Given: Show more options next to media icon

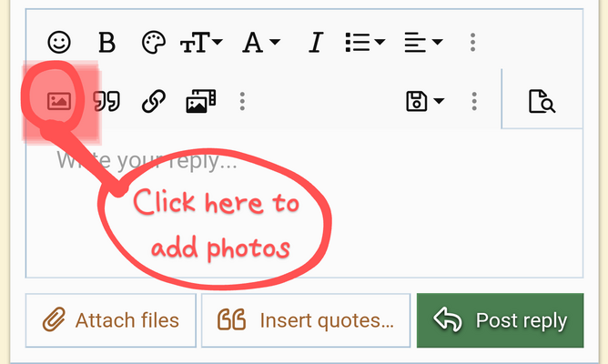Looking at the screenshot, I should [242, 102].
